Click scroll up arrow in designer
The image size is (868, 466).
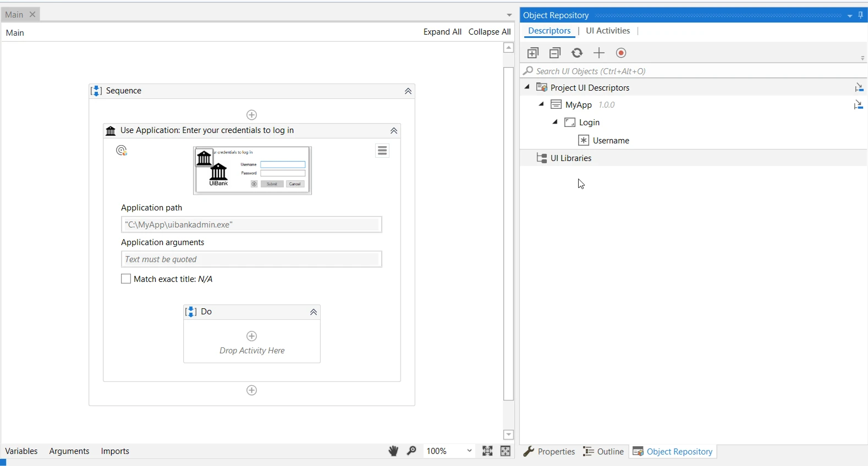[509, 48]
